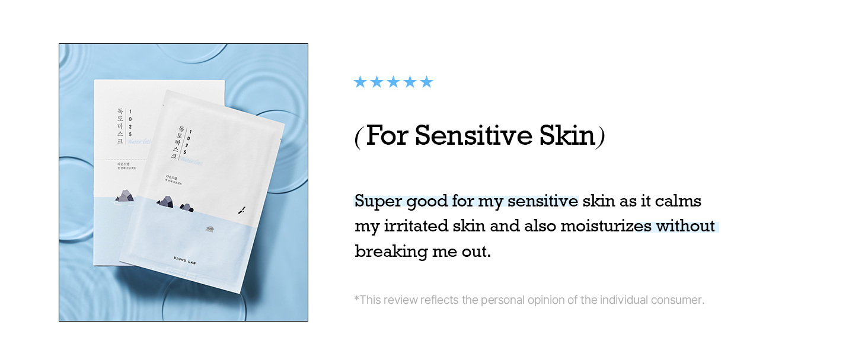Viewport: 868px width, 356px height.
Task: Click the disclaimer about personal opinion
Action: tap(529, 300)
